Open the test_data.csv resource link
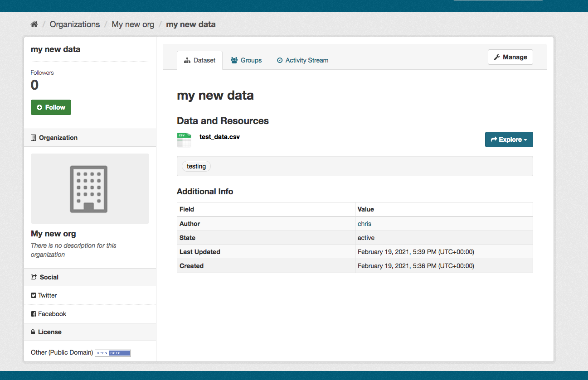 pos(219,137)
